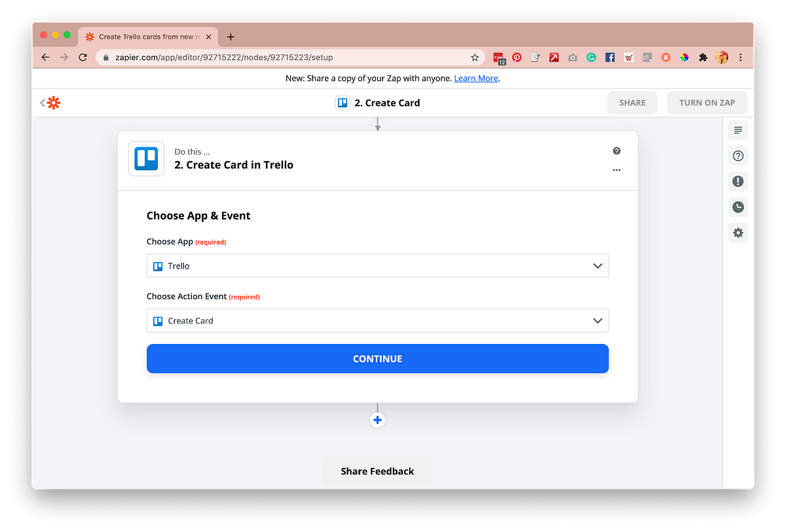Click the Pinterest extension icon

coord(517,58)
